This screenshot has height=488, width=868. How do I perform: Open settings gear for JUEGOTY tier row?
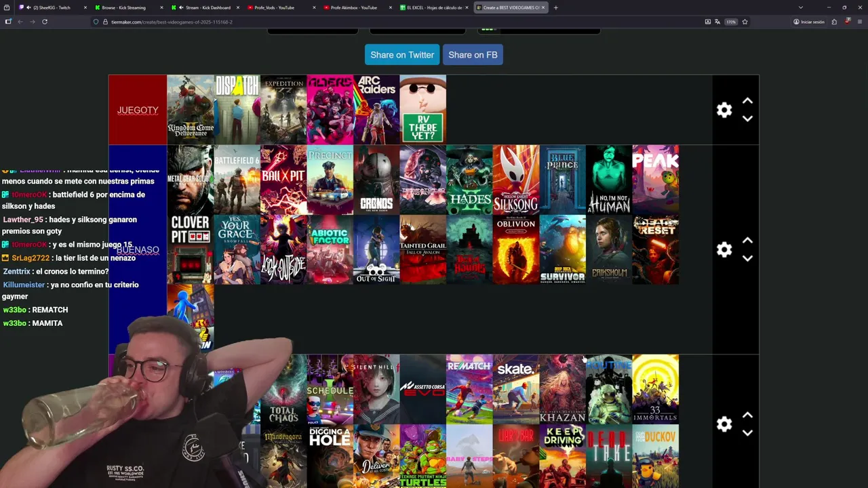tap(724, 110)
